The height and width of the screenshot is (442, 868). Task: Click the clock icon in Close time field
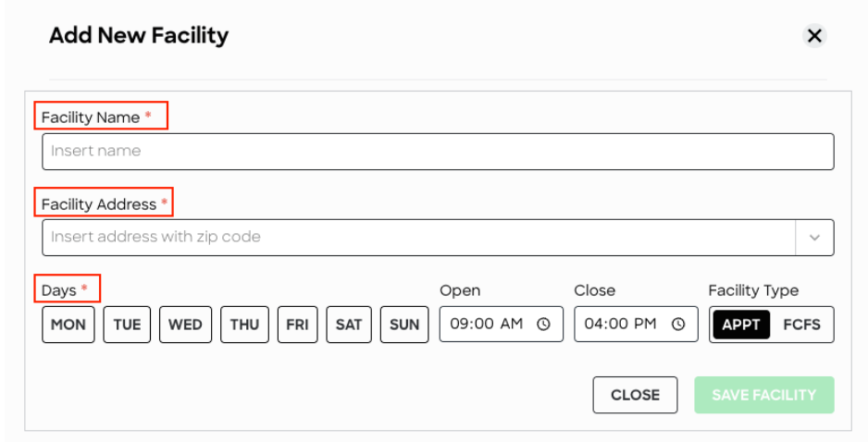(x=678, y=325)
